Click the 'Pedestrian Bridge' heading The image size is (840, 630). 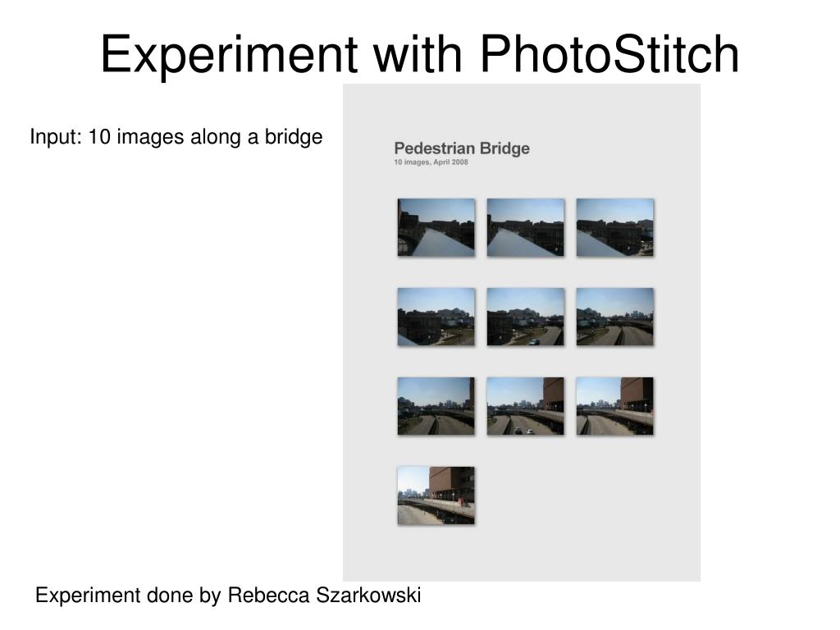coord(462,148)
